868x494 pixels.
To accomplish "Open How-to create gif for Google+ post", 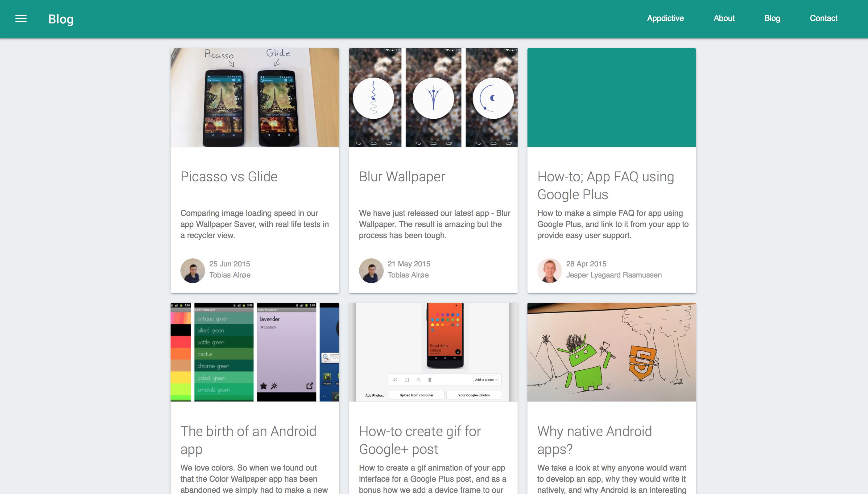I will [420, 440].
